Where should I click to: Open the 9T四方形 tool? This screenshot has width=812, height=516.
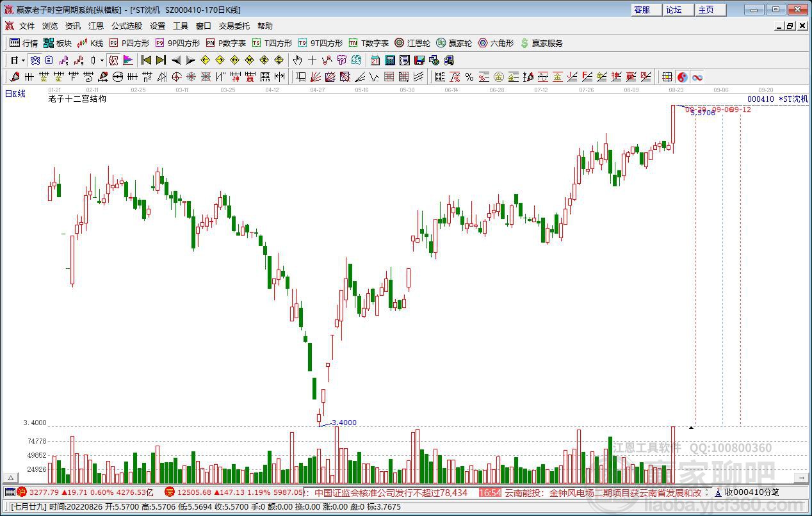320,43
